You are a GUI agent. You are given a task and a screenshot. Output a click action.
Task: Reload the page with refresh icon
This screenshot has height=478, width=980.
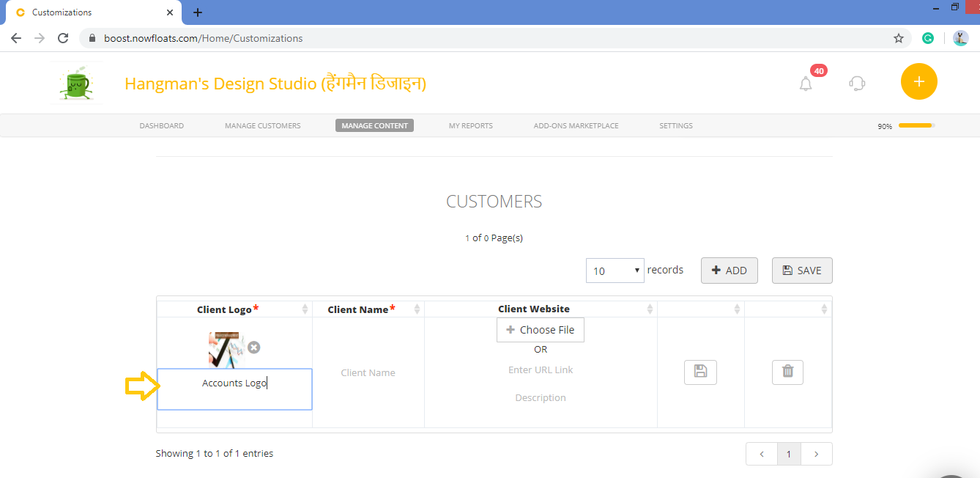63,38
